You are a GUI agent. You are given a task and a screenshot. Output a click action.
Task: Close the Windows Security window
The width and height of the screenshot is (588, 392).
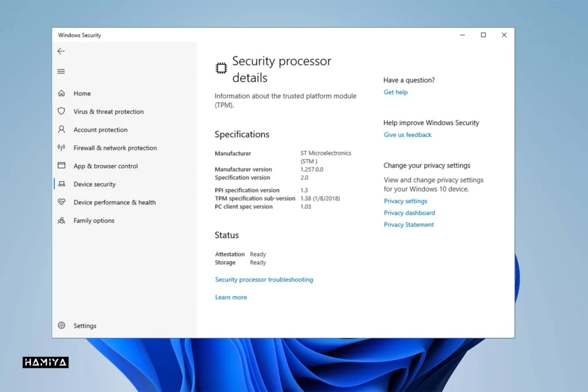pos(504,35)
